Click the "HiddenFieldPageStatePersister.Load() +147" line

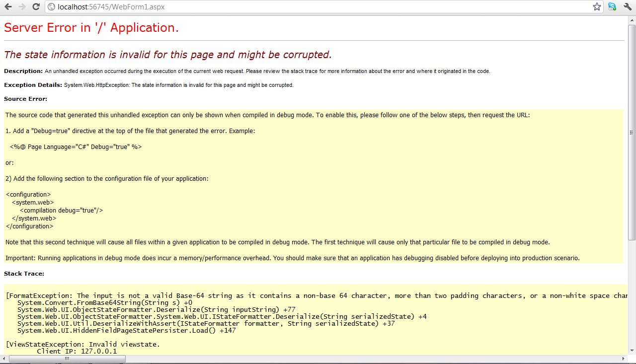[127, 331]
